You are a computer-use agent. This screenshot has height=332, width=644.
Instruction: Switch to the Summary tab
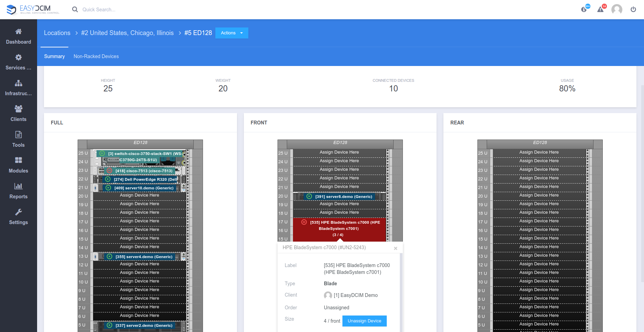54,56
